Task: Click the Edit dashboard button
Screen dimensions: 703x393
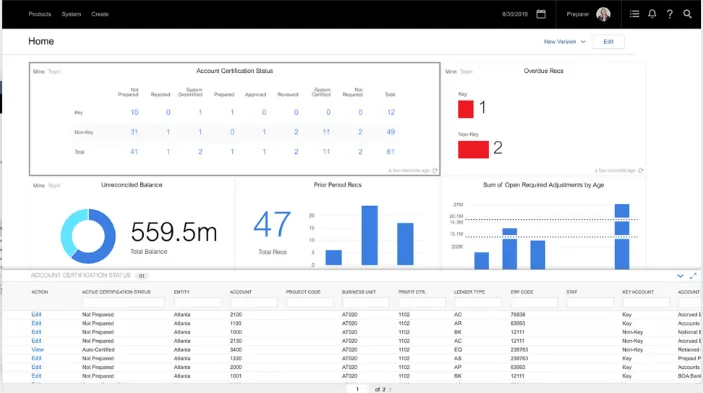Action: [608, 42]
